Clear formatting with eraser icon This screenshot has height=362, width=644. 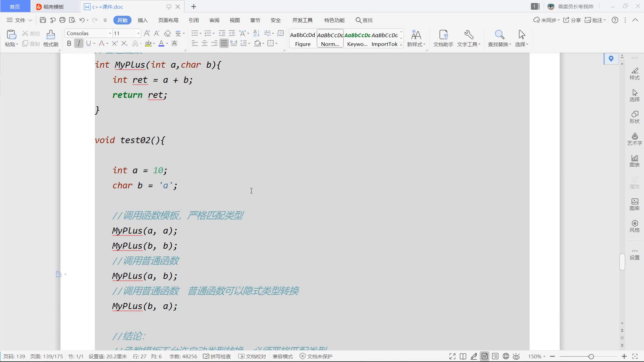[167, 33]
